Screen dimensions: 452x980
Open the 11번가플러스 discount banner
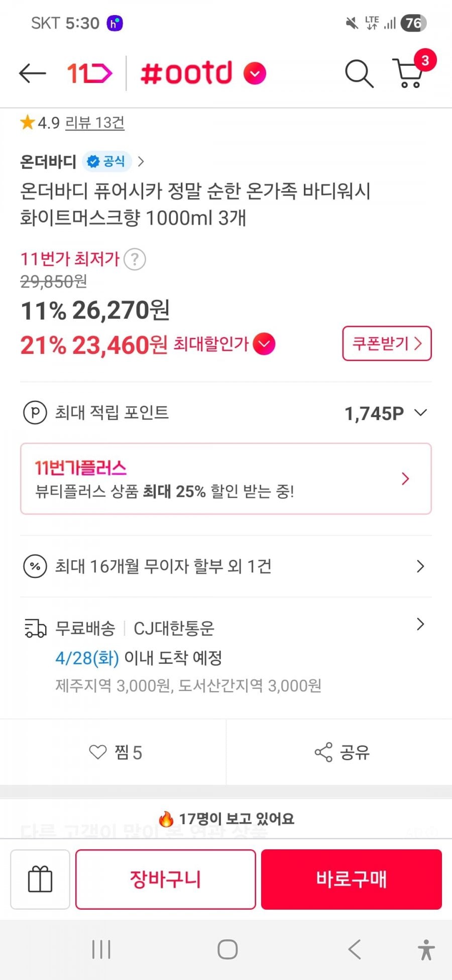225,478
